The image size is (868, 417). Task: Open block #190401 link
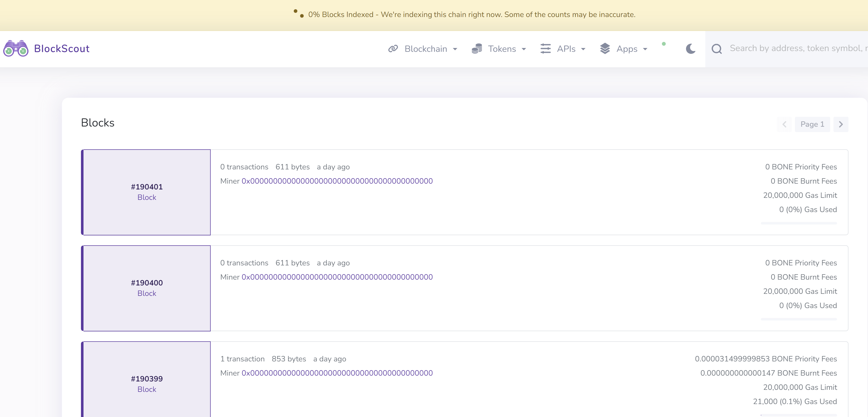tap(147, 187)
